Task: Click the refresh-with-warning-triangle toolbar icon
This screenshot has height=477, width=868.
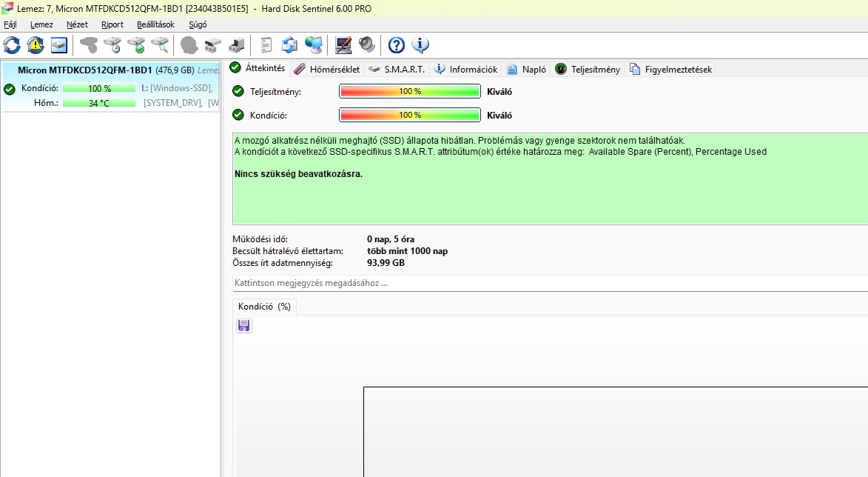Action: point(36,45)
